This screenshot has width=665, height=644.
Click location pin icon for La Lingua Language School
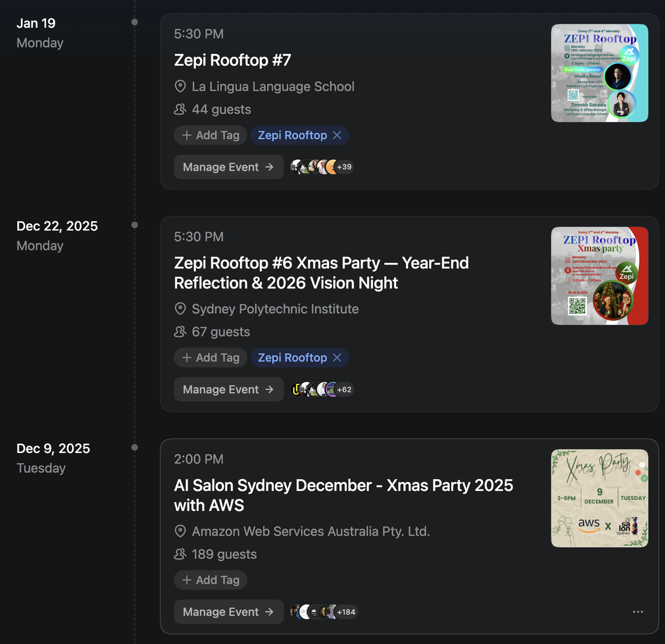pyautogui.click(x=180, y=86)
